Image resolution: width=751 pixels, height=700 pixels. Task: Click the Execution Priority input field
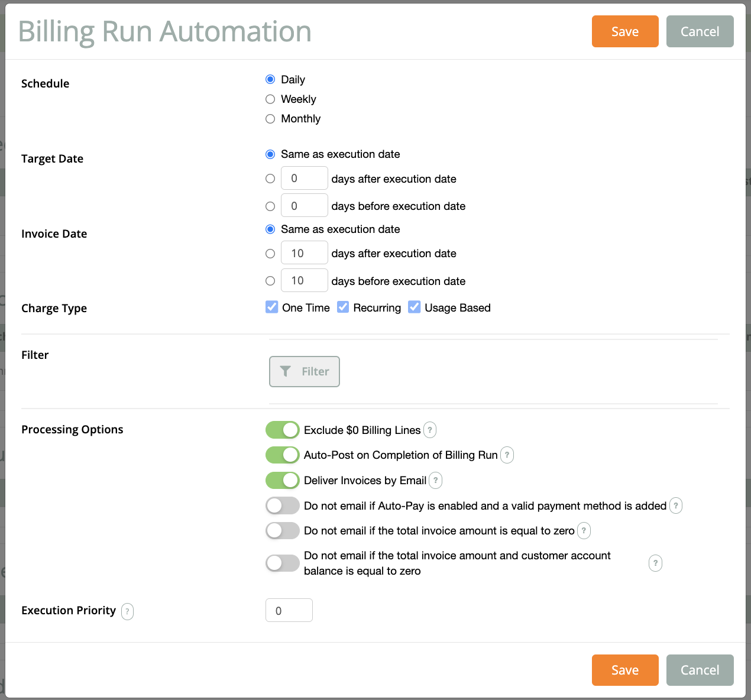pos(289,610)
